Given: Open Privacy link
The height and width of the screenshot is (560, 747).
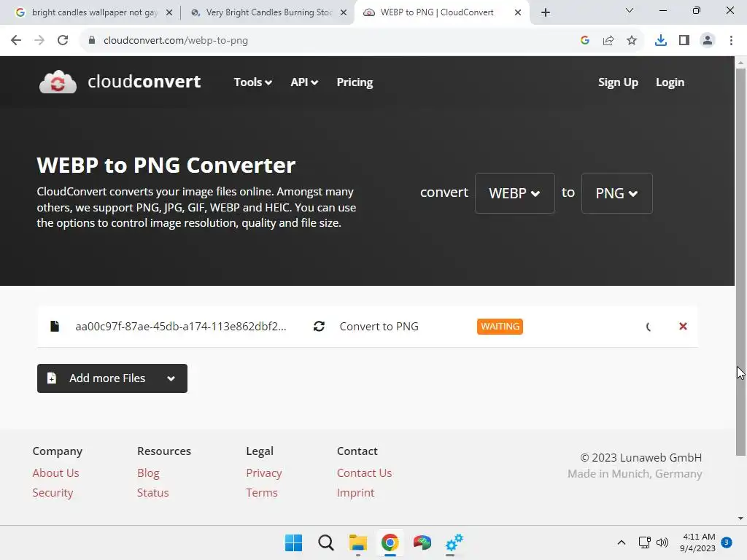Looking at the screenshot, I should 264,472.
